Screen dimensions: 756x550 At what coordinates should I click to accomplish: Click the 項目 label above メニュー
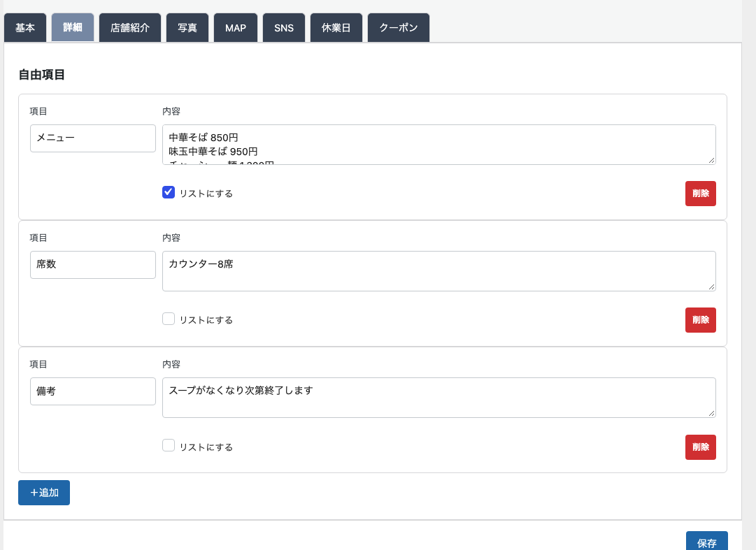coord(38,111)
